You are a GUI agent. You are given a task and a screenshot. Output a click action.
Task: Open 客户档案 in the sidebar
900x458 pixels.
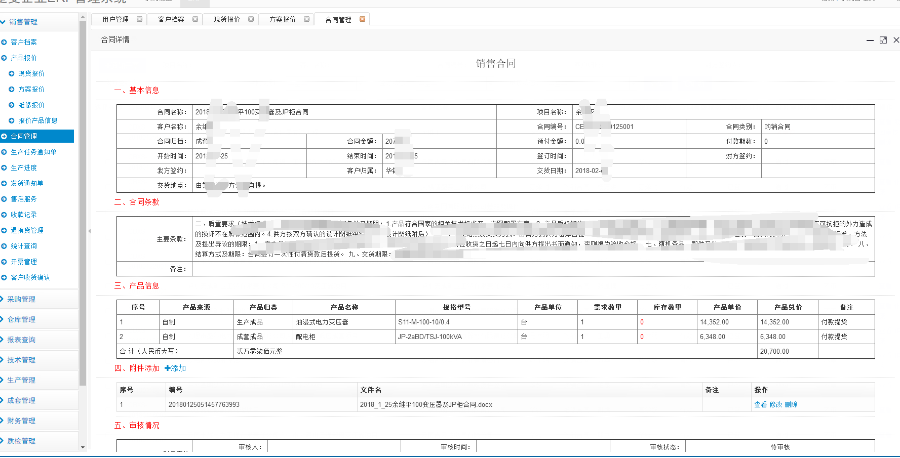(23, 42)
